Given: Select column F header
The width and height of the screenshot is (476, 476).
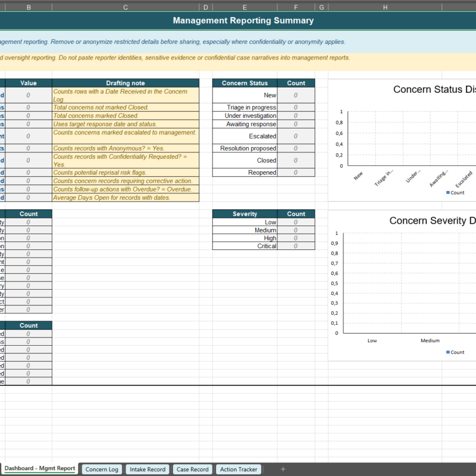Looking at the screenshot, I should coord(296,7).
